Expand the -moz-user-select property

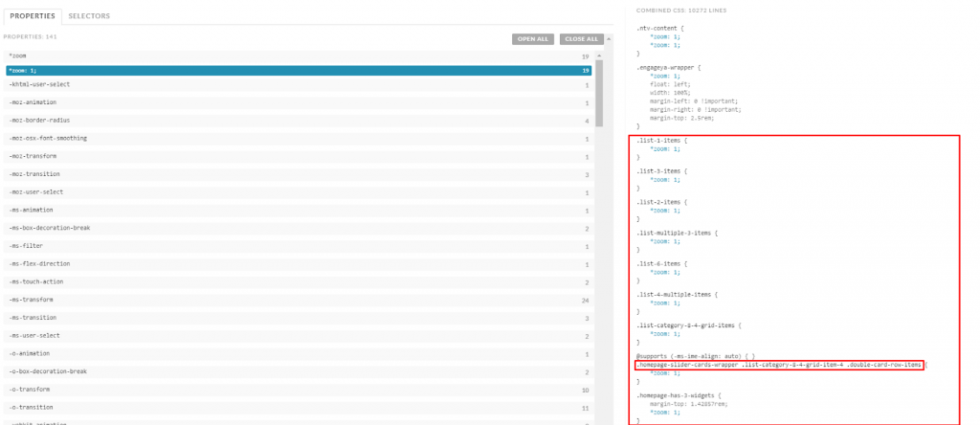[x=298, y=192]
